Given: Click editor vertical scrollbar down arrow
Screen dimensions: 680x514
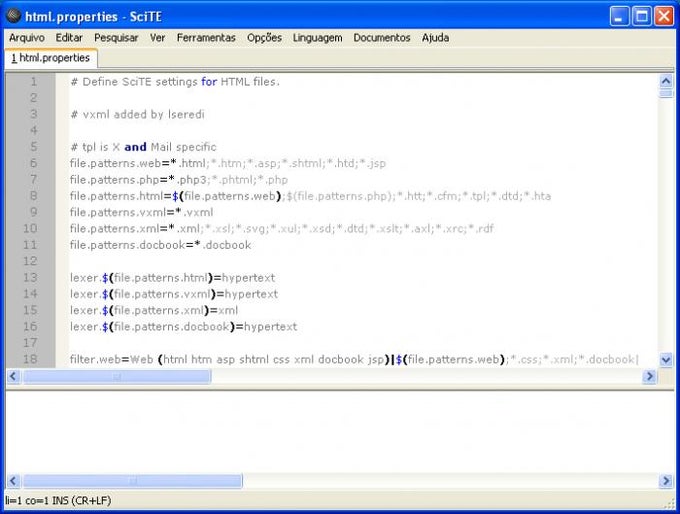Looking at the screenshot, I should [666, 360].
